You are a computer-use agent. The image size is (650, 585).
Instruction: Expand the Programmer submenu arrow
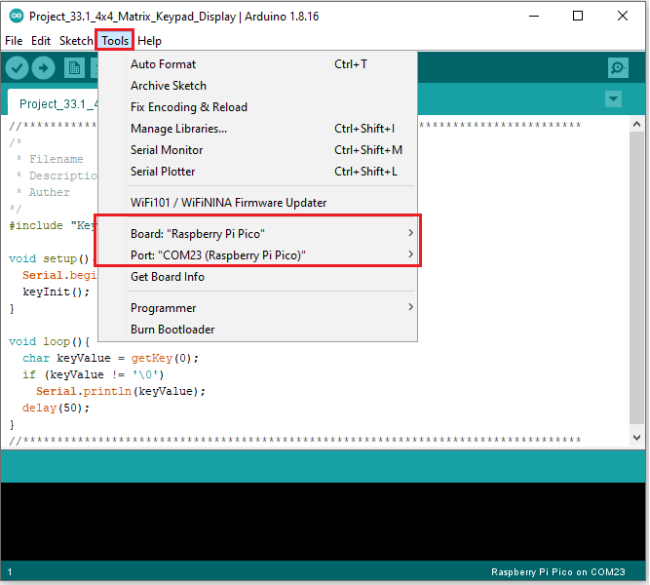pyautogui.click(x=410, y=307)
